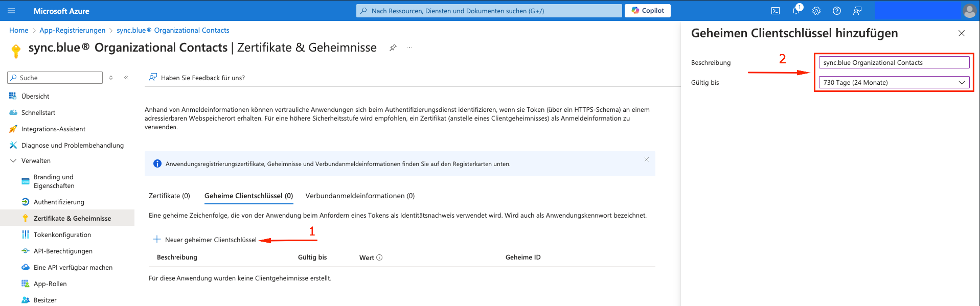Open portal settings gear
This screenshot has height=306, width=980.
[816, 11]
